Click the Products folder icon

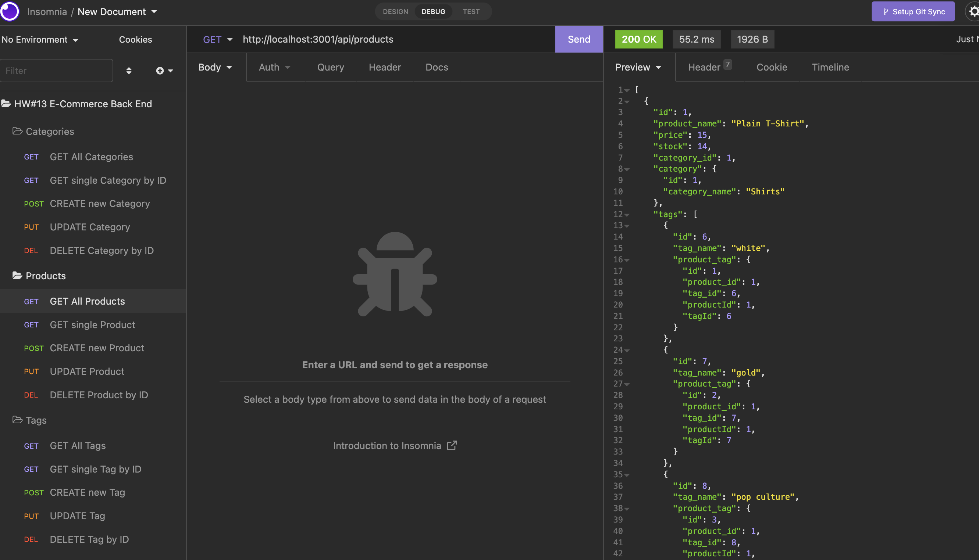click(x=17, y=276)
